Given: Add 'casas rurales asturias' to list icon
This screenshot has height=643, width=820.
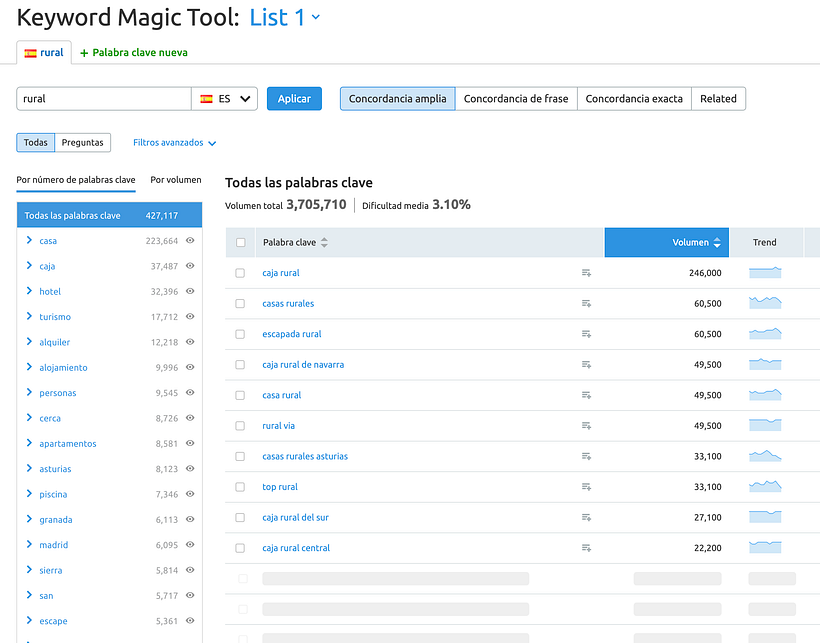Looking at the screenshot, I should click(x=586, y=456).
